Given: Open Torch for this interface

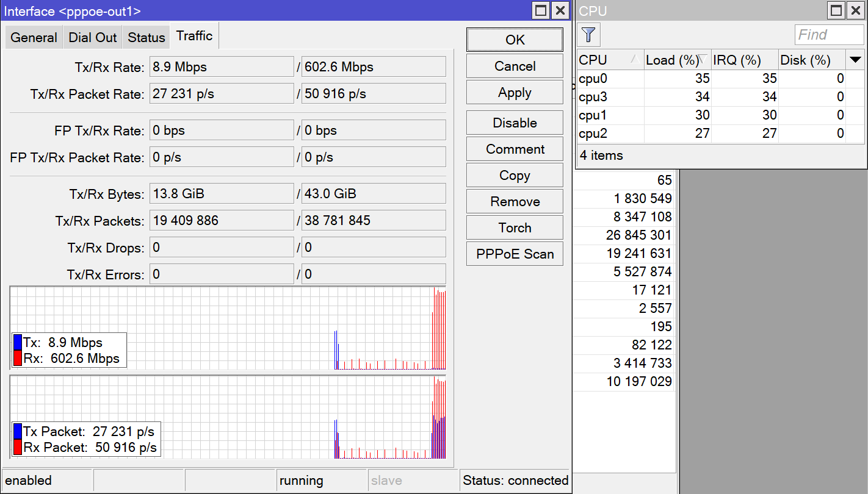Looking at the screenshot, I should [515, 227].
